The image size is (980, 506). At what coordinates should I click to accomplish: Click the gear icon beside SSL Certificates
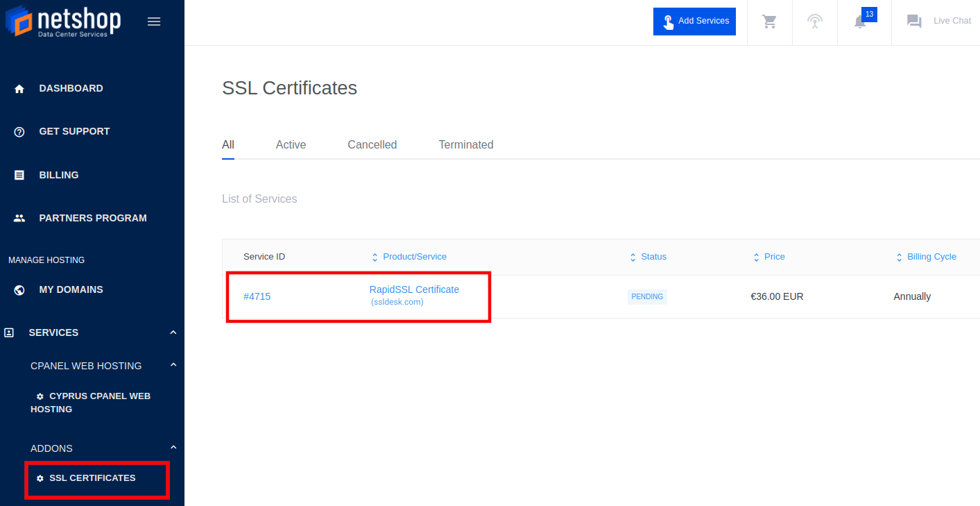click(x=40, y=478)
